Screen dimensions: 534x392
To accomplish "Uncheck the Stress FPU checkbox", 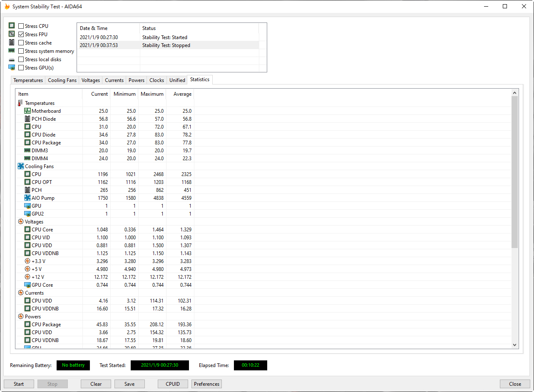I will click(x=21, y=34).
